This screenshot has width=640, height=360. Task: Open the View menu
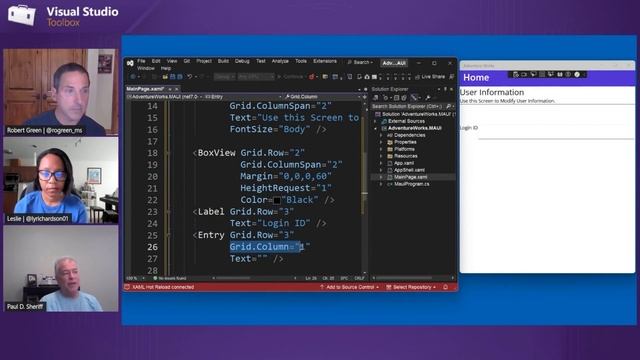[172, 61]
